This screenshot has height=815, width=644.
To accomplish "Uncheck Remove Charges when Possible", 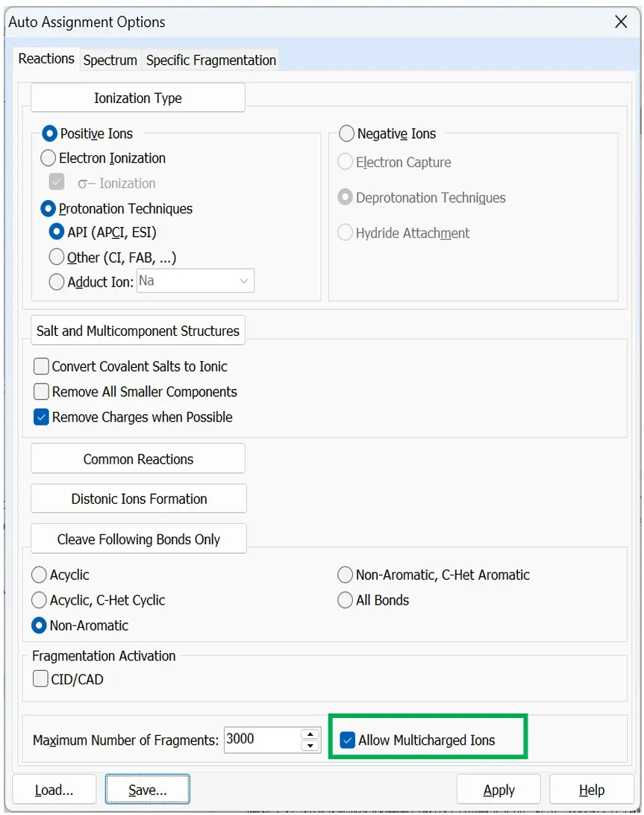I will [x=42, y=417].
